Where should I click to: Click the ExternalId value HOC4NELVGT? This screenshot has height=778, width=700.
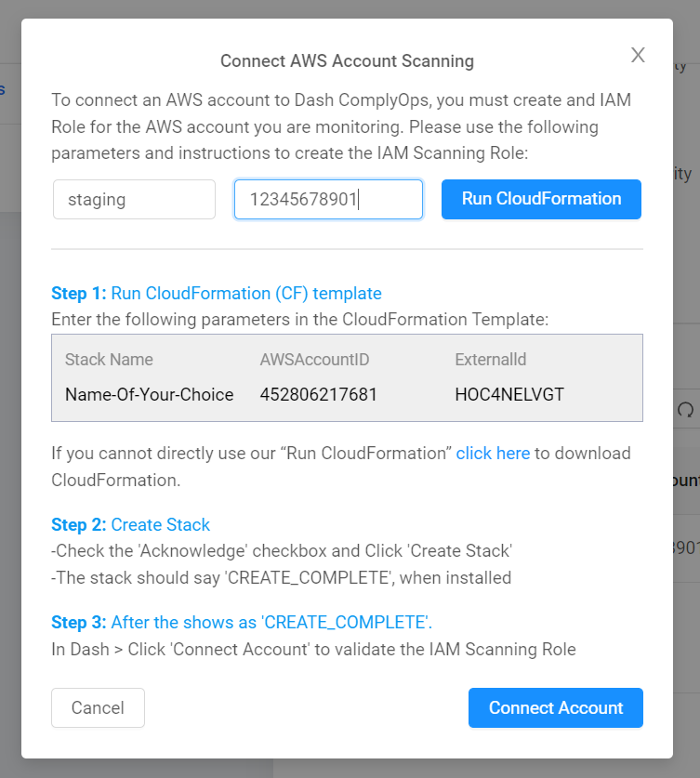pos(509,395)
